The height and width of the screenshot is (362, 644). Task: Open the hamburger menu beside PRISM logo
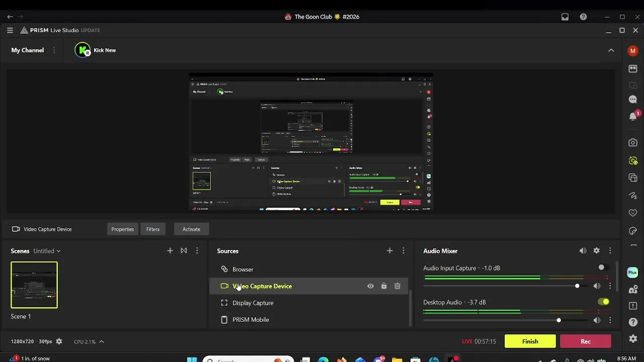[x=10, y=30]
